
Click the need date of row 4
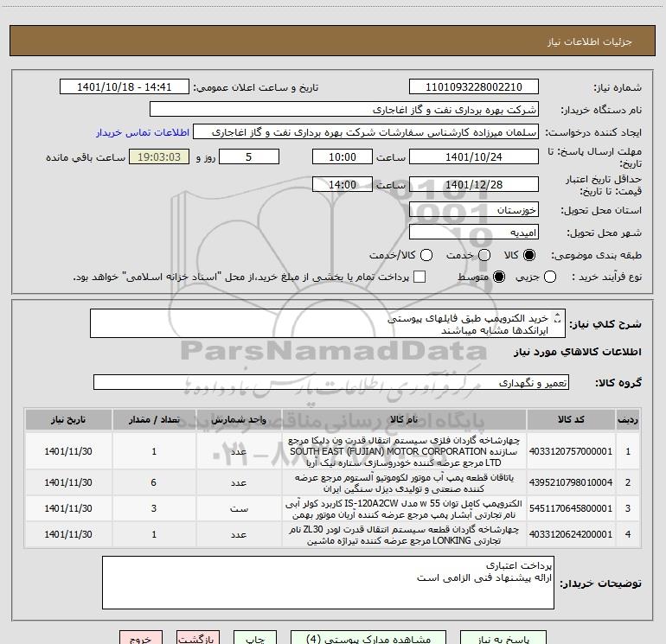click(68, 534)
